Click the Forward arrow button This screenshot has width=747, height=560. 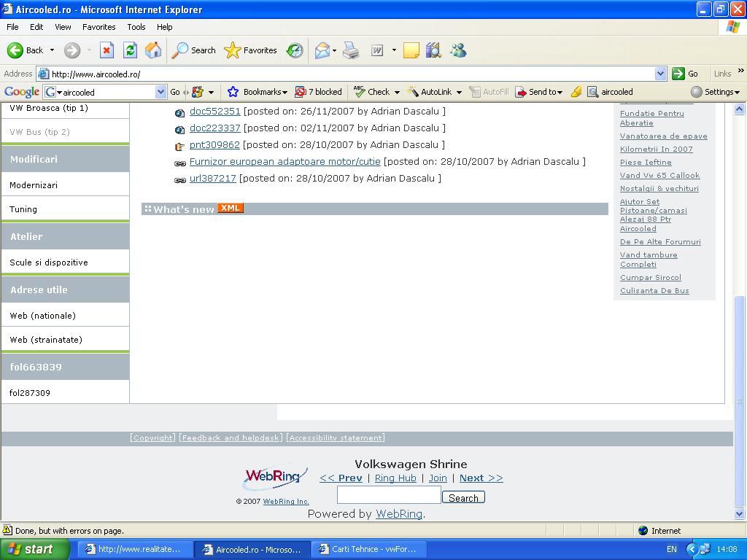point(72,50)
